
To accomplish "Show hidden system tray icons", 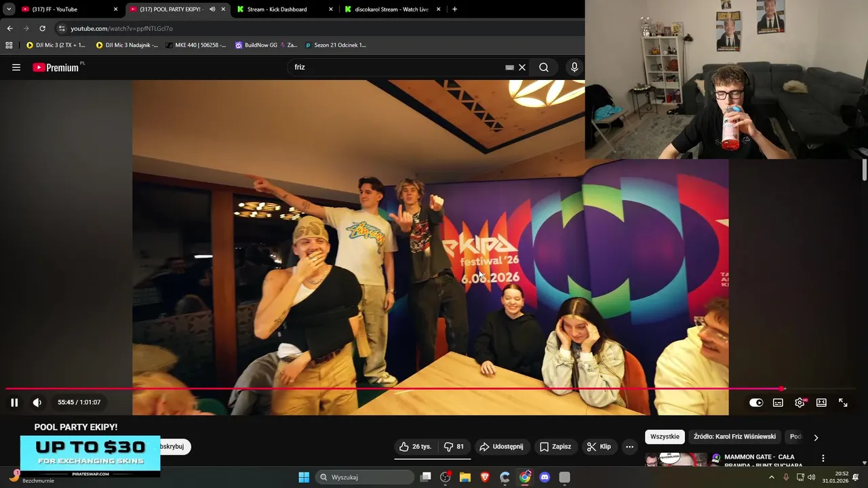I will coord(771,477).
